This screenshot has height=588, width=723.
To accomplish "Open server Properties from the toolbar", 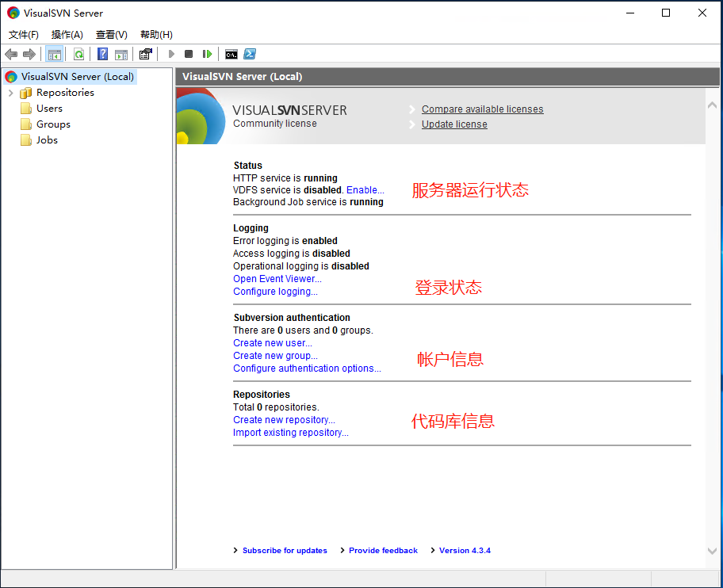I will (x=146, y=55).
